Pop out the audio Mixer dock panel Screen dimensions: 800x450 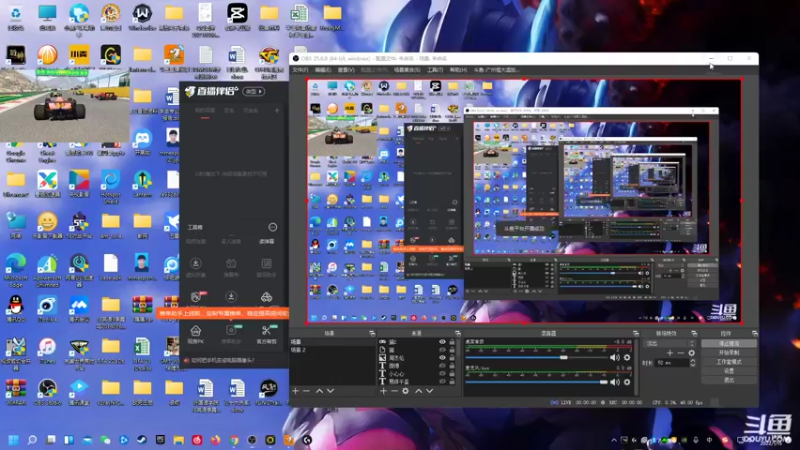635,333
